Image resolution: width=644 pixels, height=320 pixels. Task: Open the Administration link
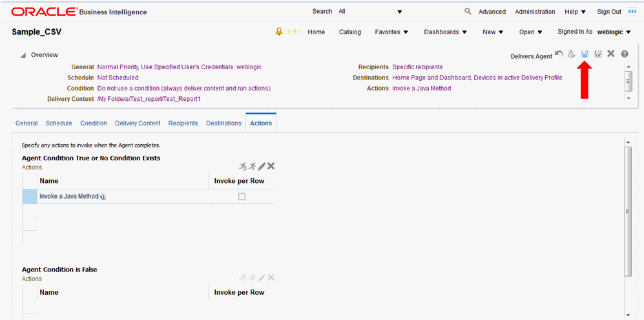535,12
